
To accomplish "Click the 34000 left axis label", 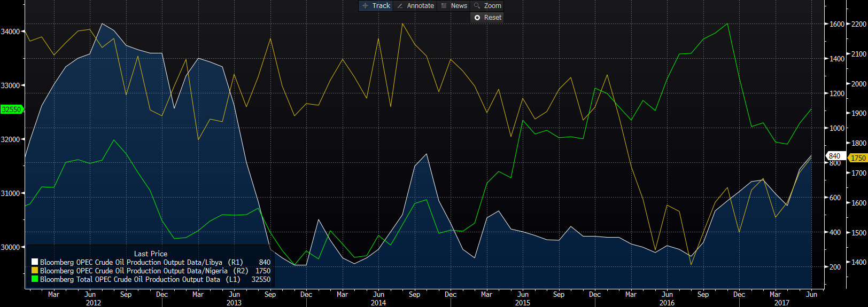I will coord(10,32).
